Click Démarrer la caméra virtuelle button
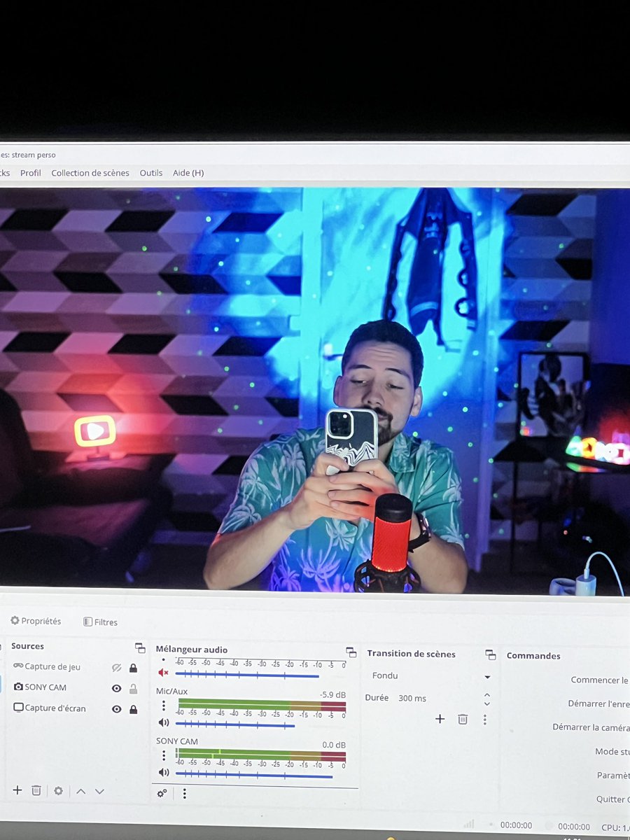Image resolution: width=630 pixels, height=840 pixels. click(591, 727)
